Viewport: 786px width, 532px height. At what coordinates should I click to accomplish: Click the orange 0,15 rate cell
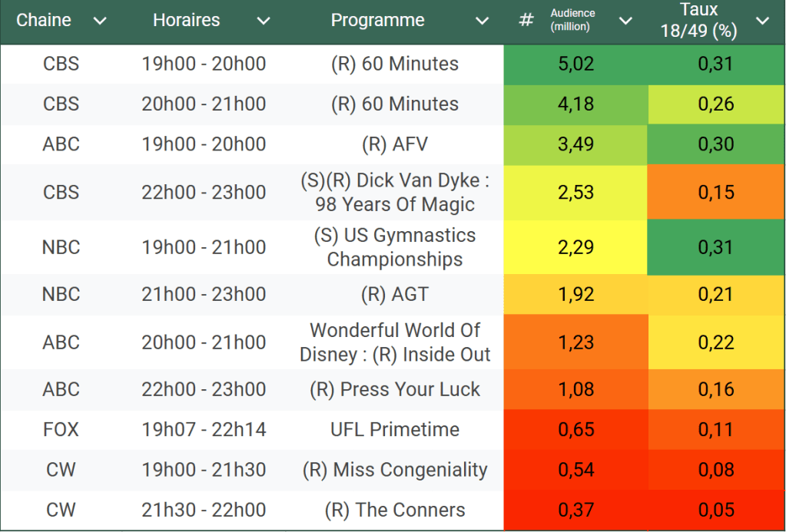(716, 192)
